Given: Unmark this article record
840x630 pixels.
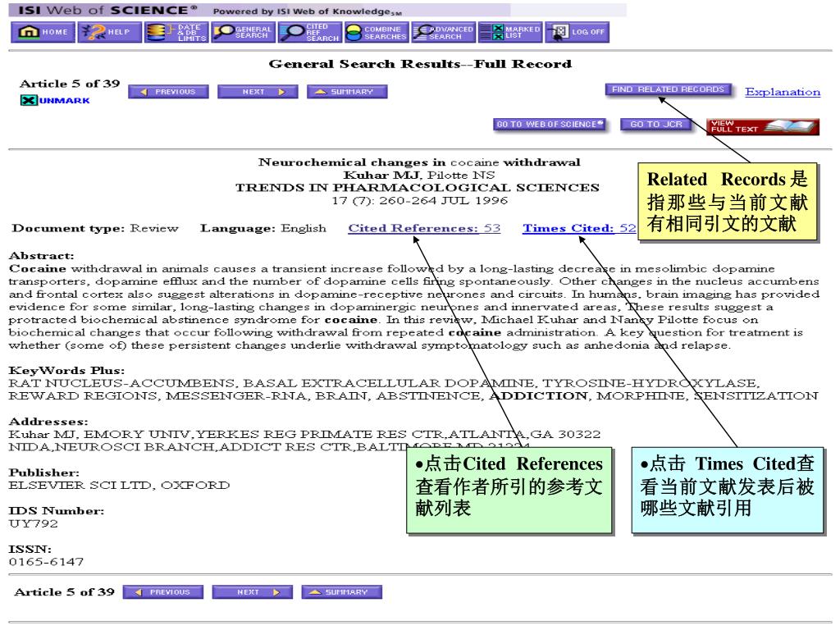Looking at the screenshot, I should pyautogui.click(x=55, y=100).
